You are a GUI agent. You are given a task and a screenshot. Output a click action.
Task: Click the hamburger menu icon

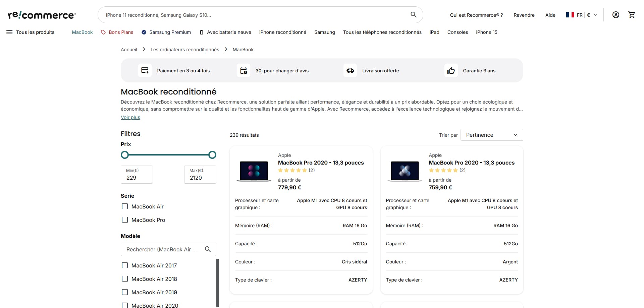click(x=9, y=32)
